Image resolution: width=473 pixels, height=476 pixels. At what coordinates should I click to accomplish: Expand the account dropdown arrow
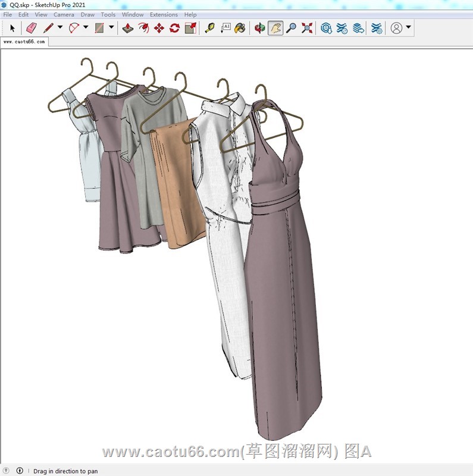point(409,27)
